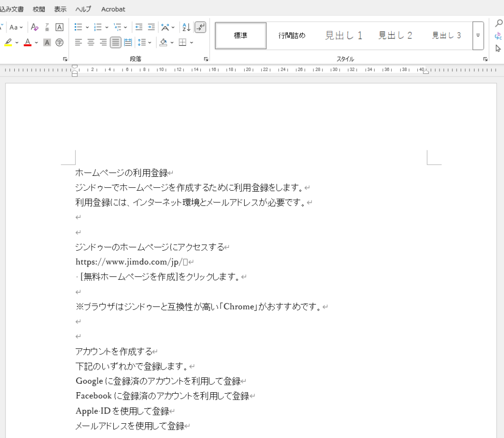Apply the 見出し 1 style
This screenshot has width=504, height=438.
pos(344,35)
